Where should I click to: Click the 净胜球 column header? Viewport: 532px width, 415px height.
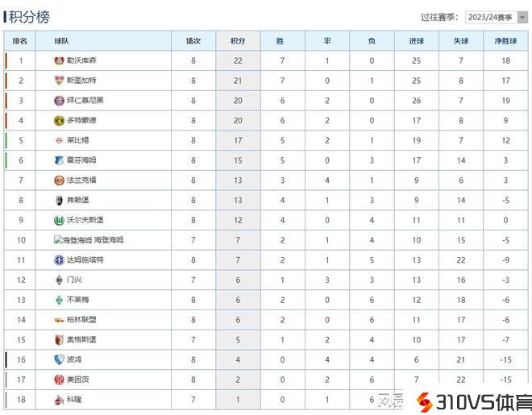click(505, 40)
